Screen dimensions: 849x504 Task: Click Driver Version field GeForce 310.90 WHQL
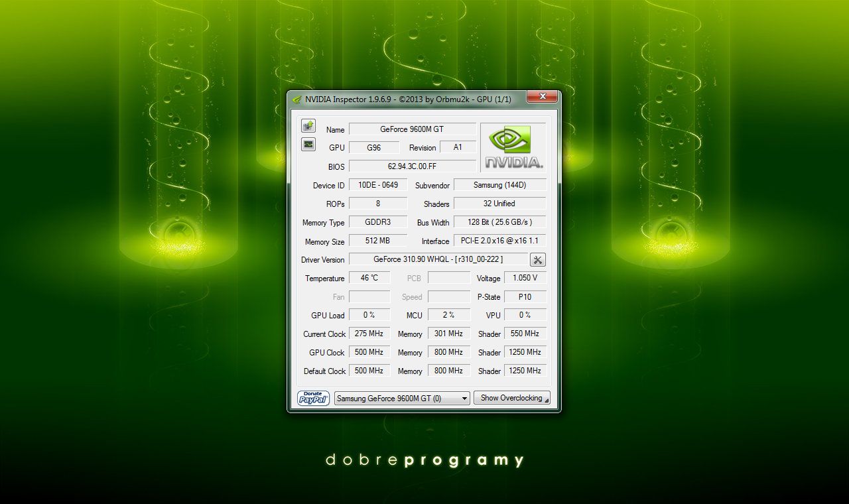[438, 259]
